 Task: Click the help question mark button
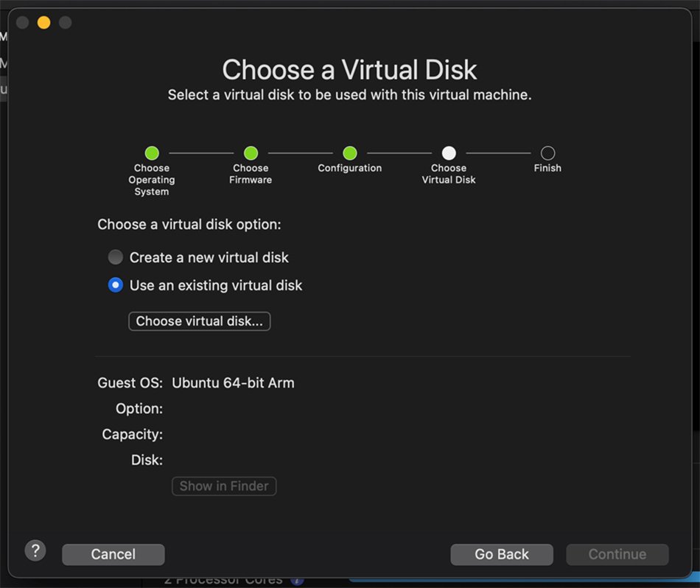(35, 550)
